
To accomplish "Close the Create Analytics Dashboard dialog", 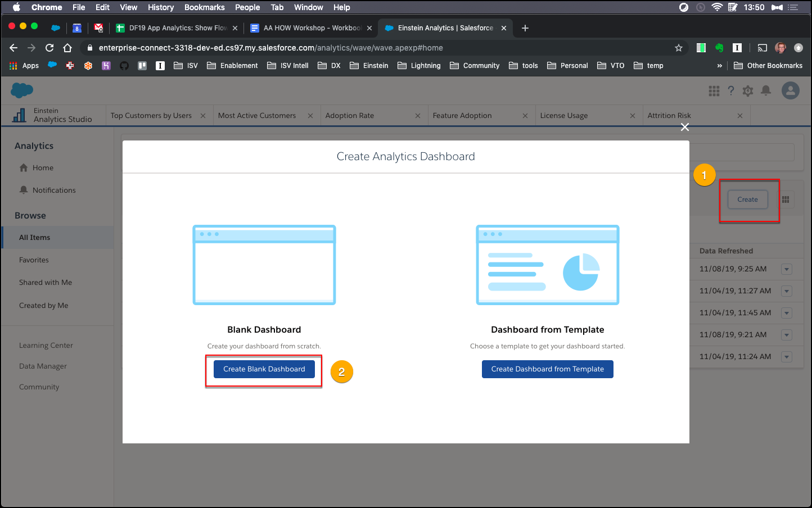I will click(x=685, y=128).
